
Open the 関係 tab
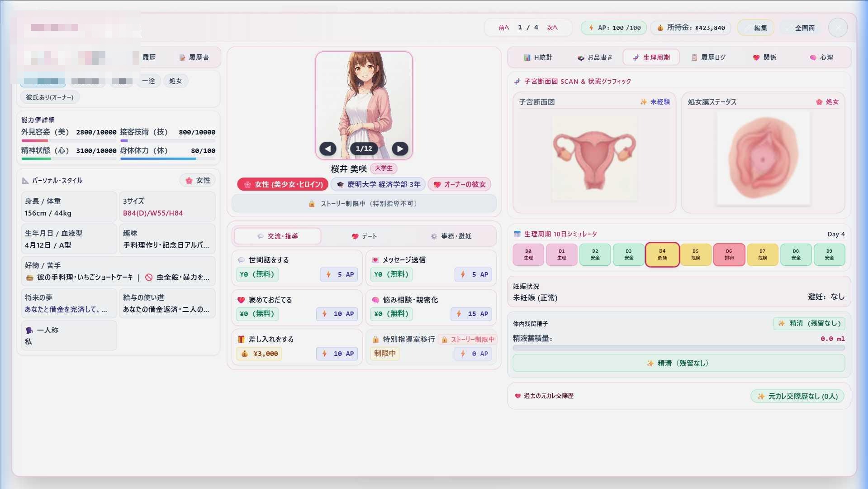click(x=764, y=58)
